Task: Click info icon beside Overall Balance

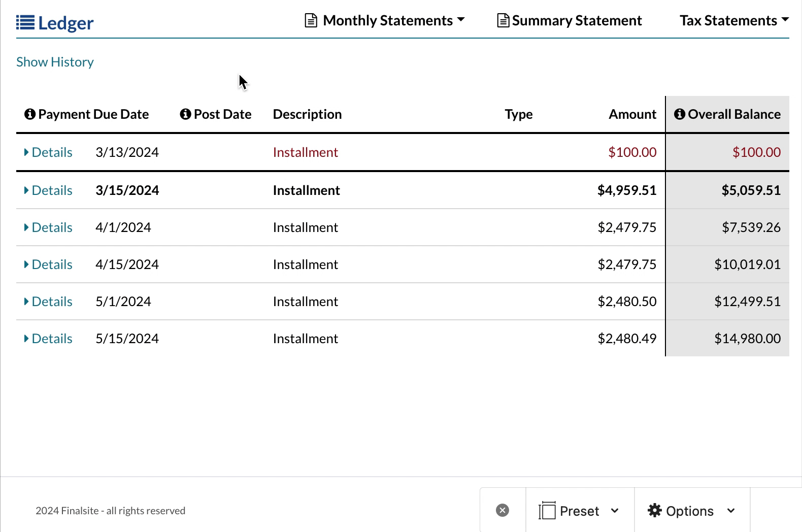Action: tap(679, 114)
